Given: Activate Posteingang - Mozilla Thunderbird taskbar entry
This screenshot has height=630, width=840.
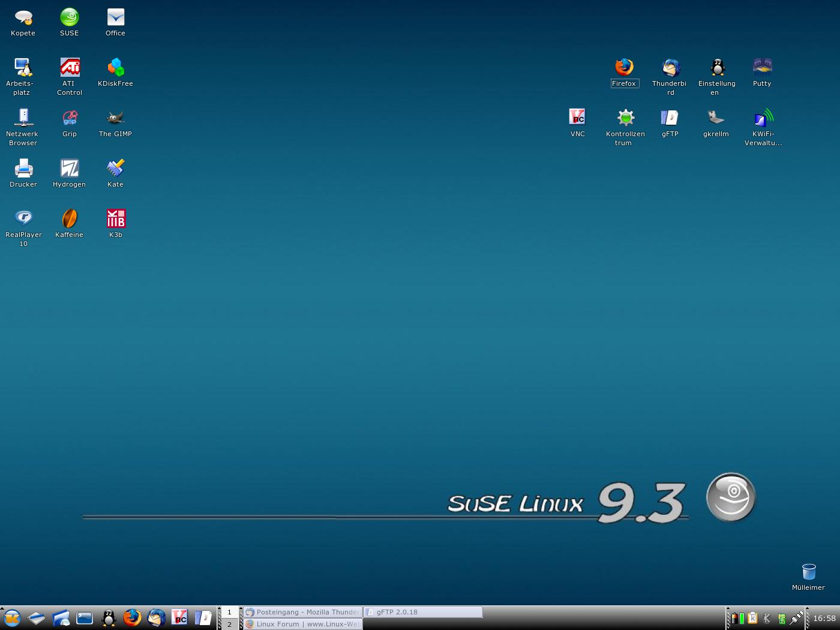Looking at the screenshot, I should (x=303, y=612).
